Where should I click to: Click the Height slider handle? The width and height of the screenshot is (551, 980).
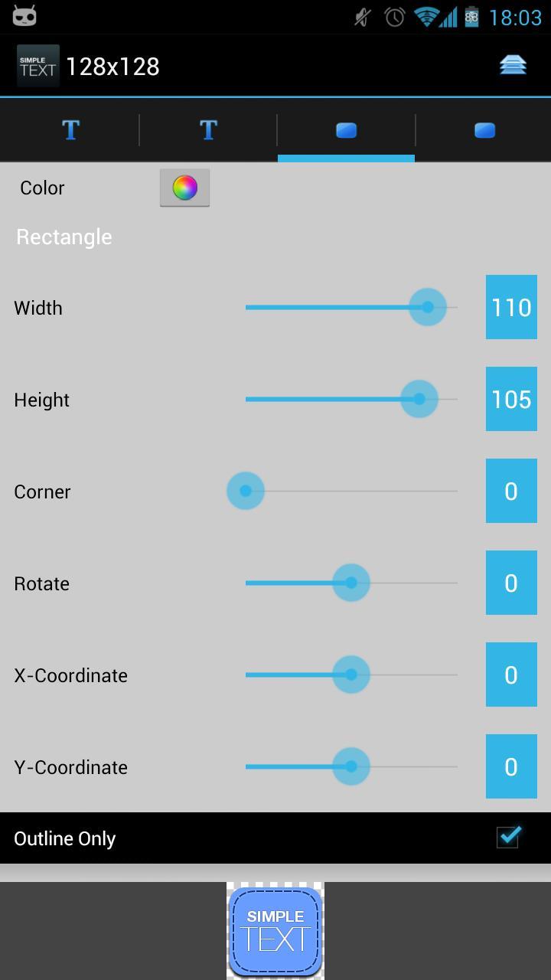pyautogui.click(x=419, y=399)
